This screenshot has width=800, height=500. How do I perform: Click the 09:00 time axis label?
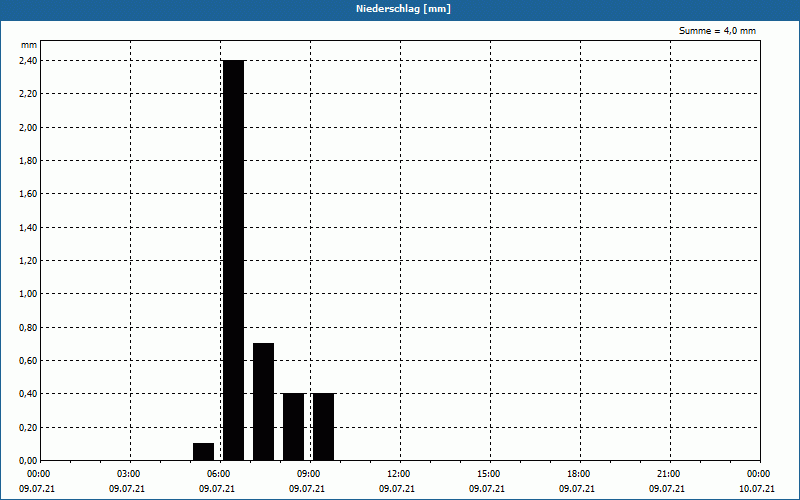309,474
